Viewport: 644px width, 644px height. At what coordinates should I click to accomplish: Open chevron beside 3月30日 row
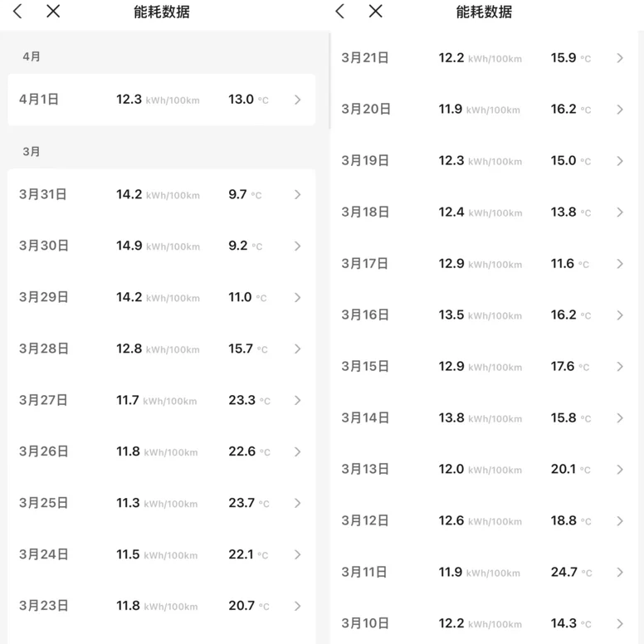click(298, 246)
